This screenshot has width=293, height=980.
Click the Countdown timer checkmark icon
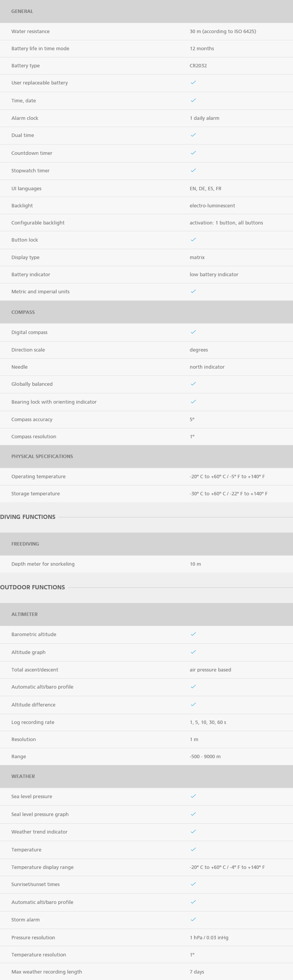tap(193, 153)
